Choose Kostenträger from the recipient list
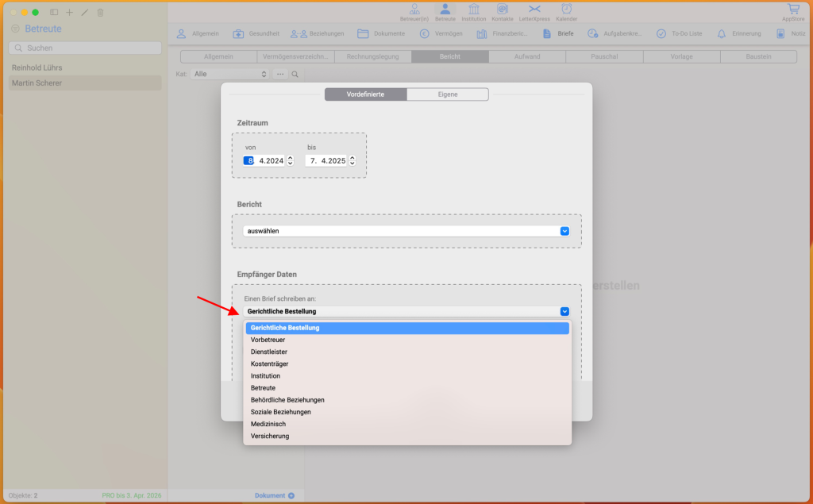 [x=269, y=364]
